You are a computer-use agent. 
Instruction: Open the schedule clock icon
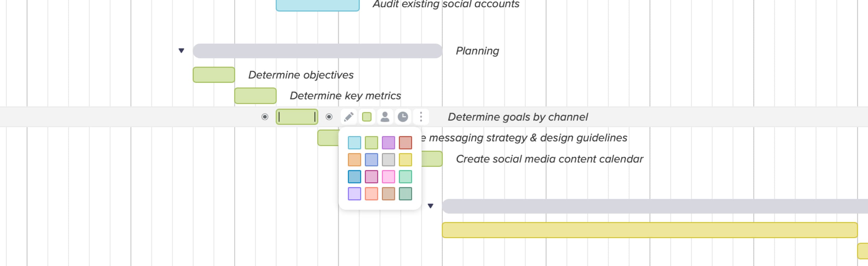pyautogui.click(x=403, y=117)
